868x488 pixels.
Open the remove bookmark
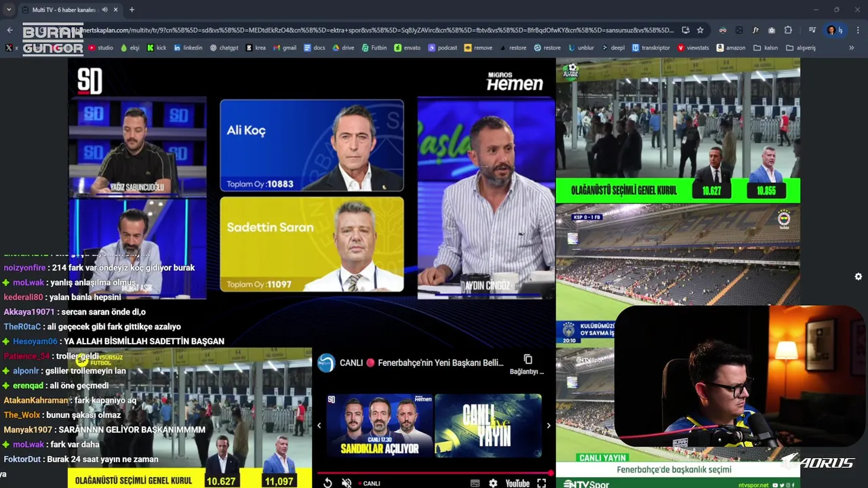pos(478,47)
